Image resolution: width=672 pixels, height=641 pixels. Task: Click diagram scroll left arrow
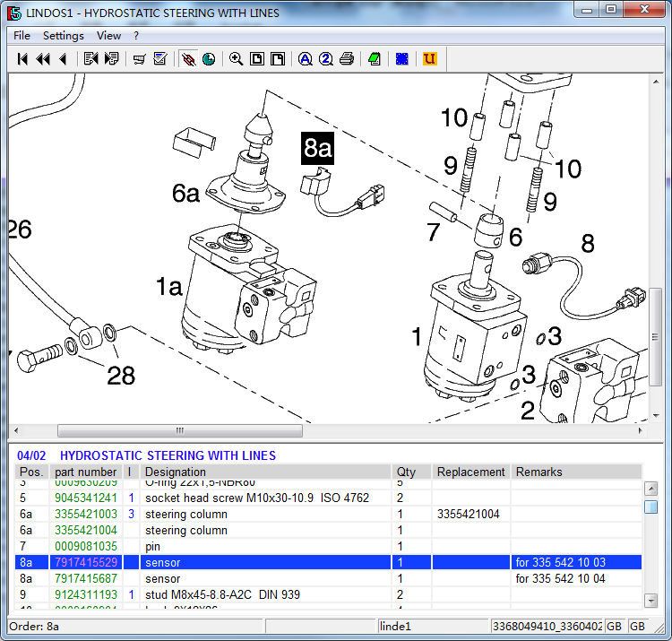click(16, 430)
